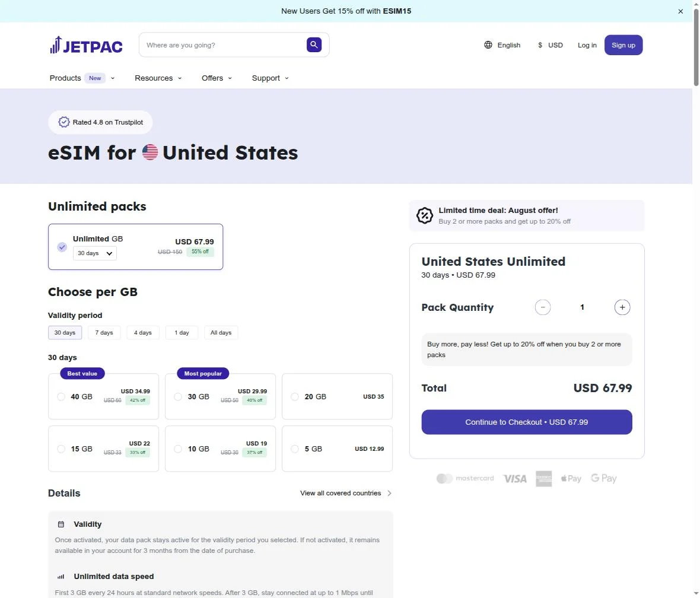Select the 20 GB pack radio
Image resolution: width=700 pixels, height=598 pixels.
pos(295,396)
